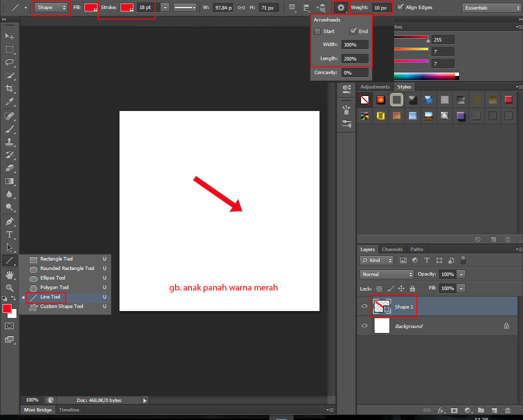Select the Crop tool

[x=9, y=88]
